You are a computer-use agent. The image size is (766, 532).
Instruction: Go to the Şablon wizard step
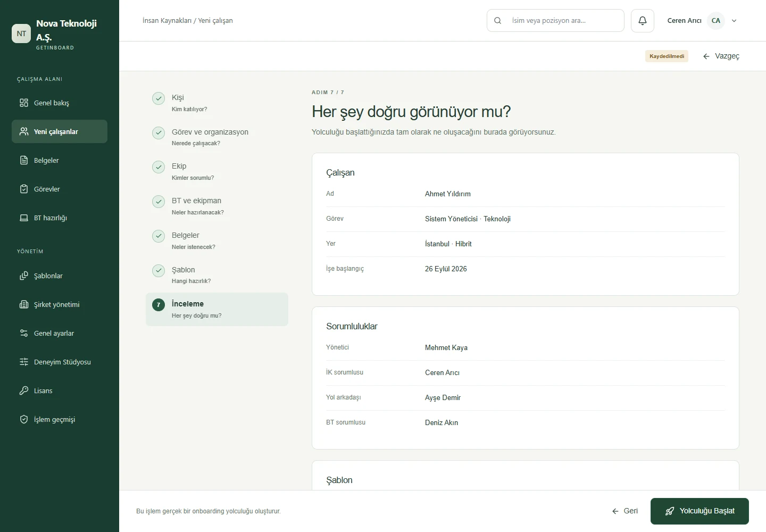[217, 275]
